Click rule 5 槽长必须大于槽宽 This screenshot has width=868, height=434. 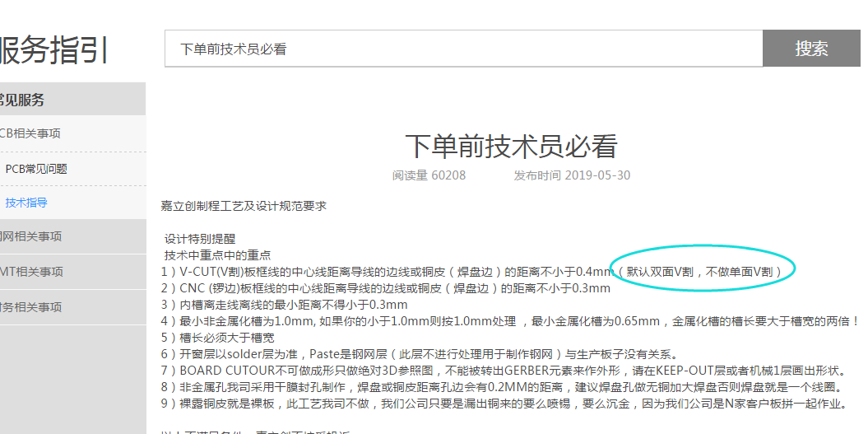coord(218,338)
